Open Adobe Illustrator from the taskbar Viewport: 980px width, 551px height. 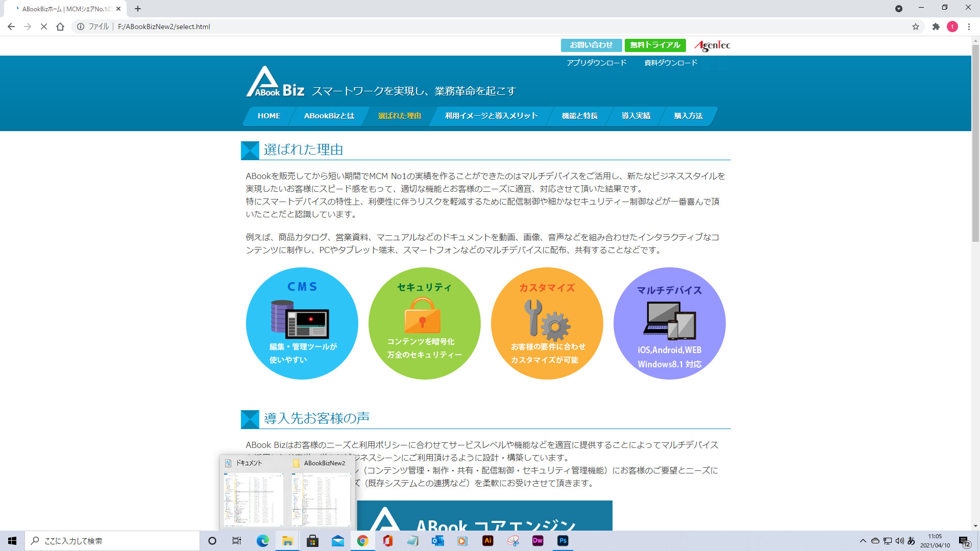(487, 541)
